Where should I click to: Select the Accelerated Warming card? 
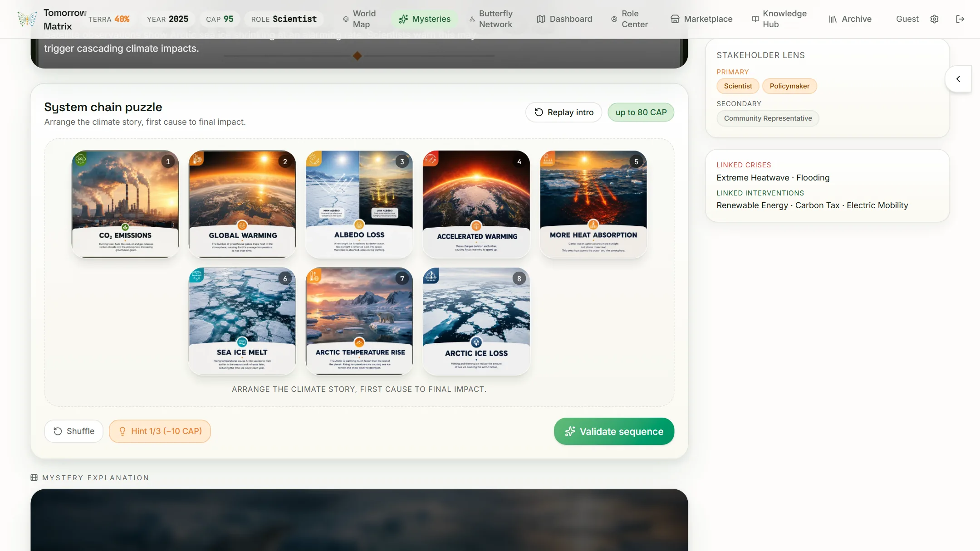click(476, 204)
